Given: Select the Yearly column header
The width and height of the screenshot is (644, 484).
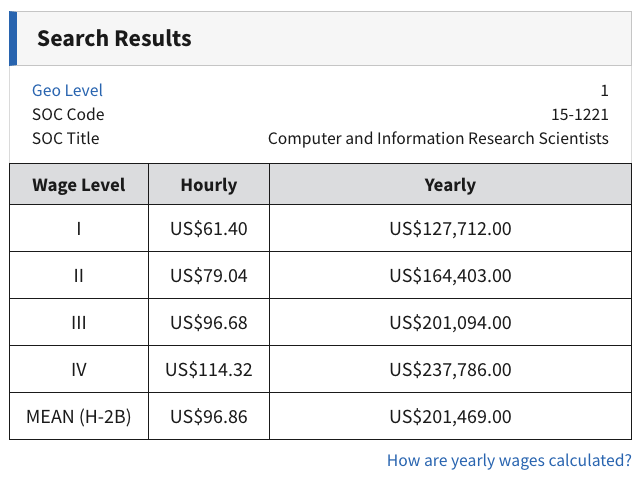Looking at the screenshot, I should (x=450, y=184).
